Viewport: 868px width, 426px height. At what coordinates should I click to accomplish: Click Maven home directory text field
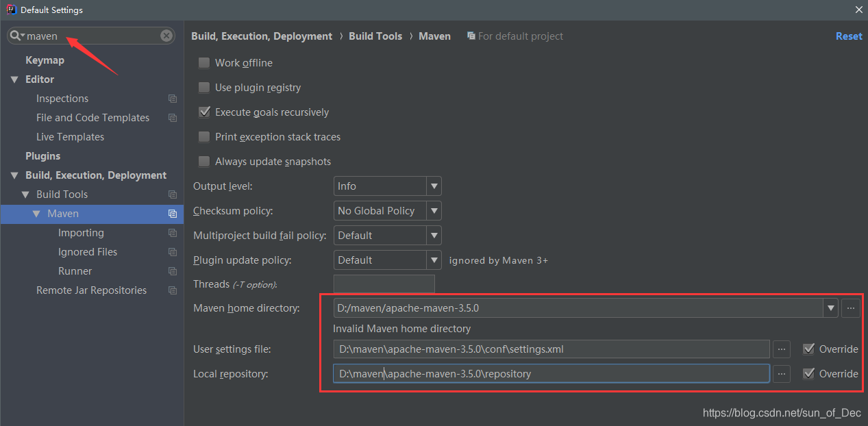pos(578,308)
